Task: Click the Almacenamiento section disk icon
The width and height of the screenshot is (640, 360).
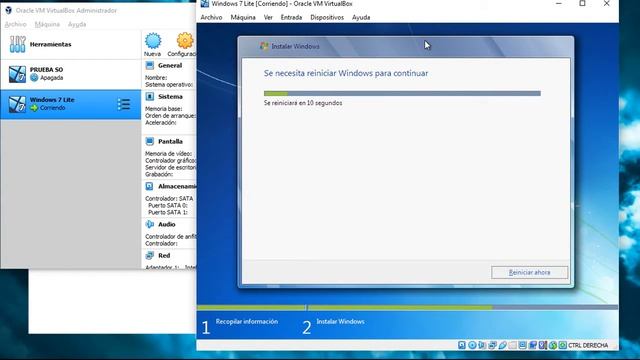Action: coord(150,186)
